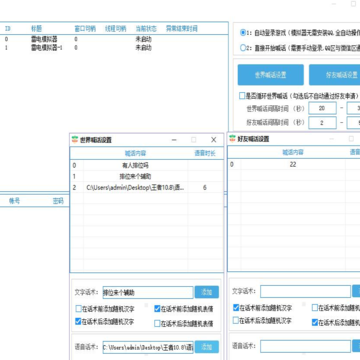Click 添加 next to 语音话术 in 世界喊话设置
This screenshot has width=360, height=360.
tap(207, 347)
